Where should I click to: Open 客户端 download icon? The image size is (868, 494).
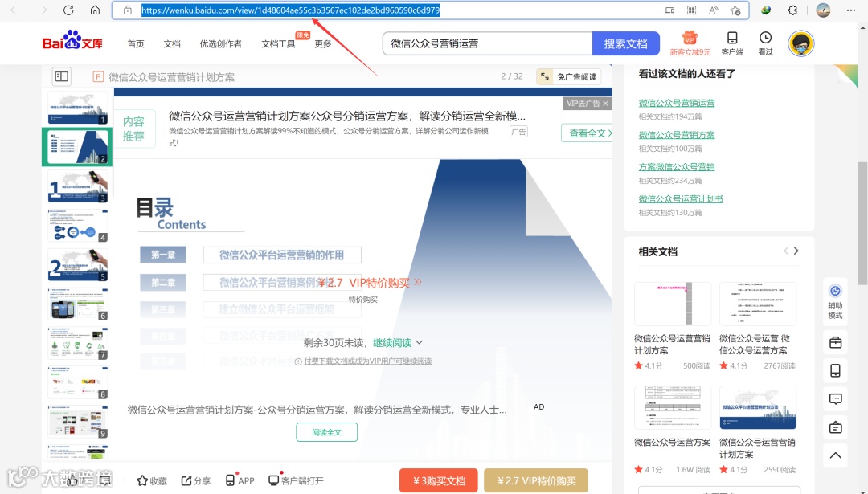(x=732, y=43)
